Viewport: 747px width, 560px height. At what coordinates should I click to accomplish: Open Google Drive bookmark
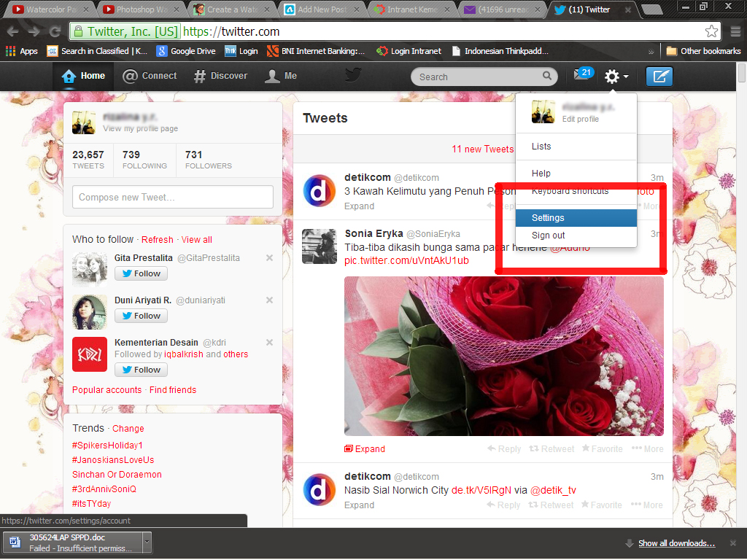pos(186,51)
